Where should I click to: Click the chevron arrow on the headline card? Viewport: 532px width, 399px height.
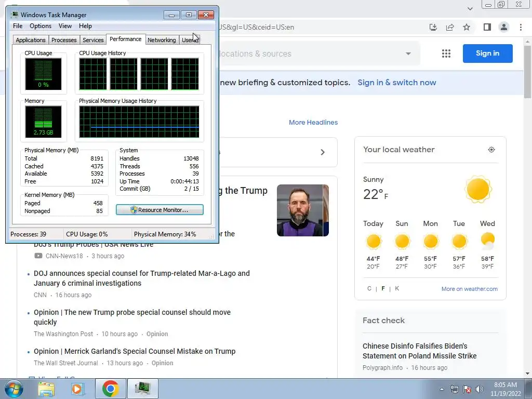[x=323, y=152]
